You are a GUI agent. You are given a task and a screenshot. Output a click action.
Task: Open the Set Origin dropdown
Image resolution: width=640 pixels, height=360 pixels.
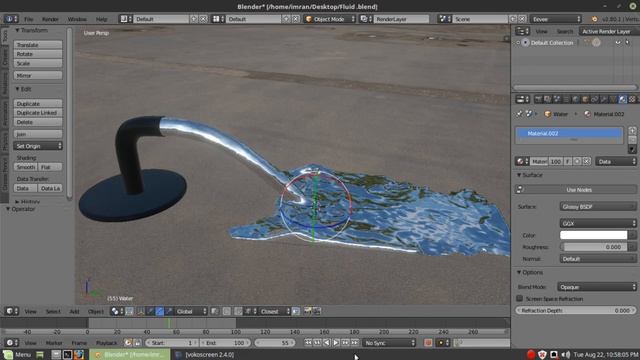(38, 146)
